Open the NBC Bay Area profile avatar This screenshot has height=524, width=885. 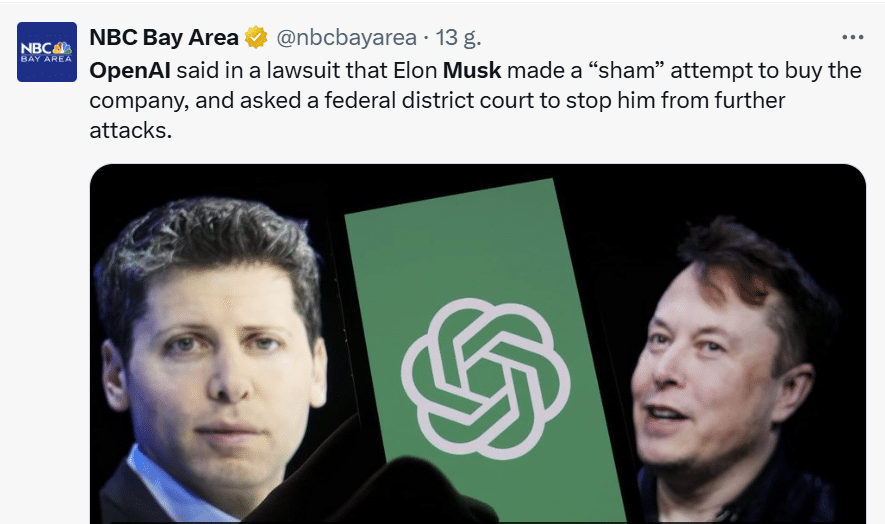[47, 52]
